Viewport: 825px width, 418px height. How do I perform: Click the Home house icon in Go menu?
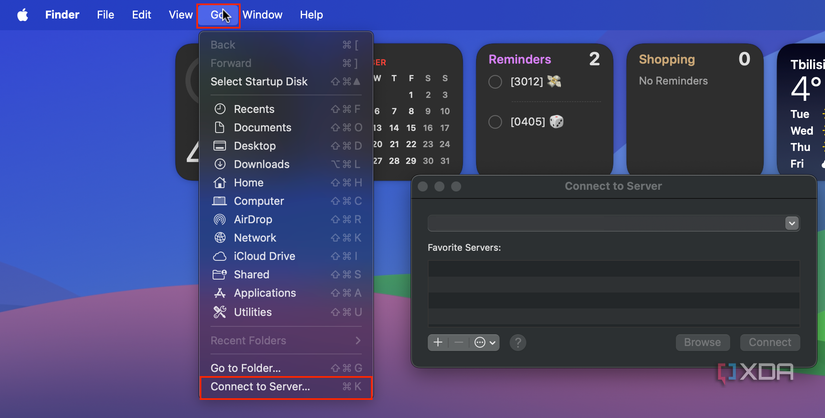[219, 183]
